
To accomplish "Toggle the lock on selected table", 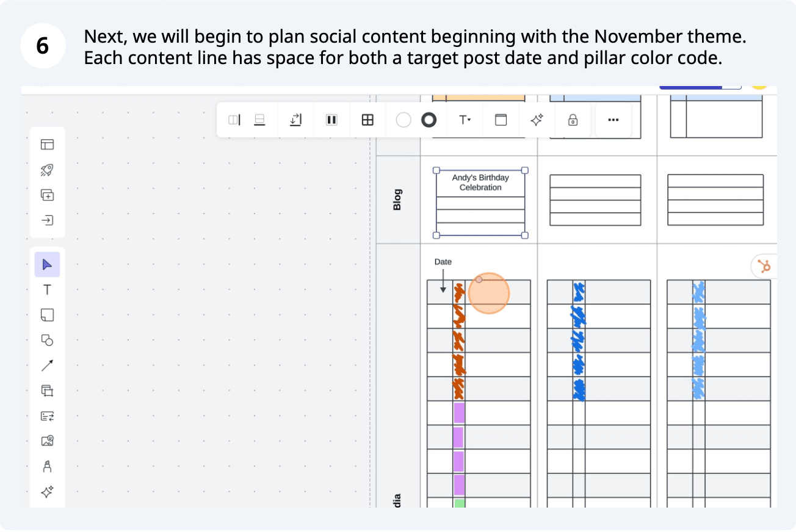I will [573, 120].
